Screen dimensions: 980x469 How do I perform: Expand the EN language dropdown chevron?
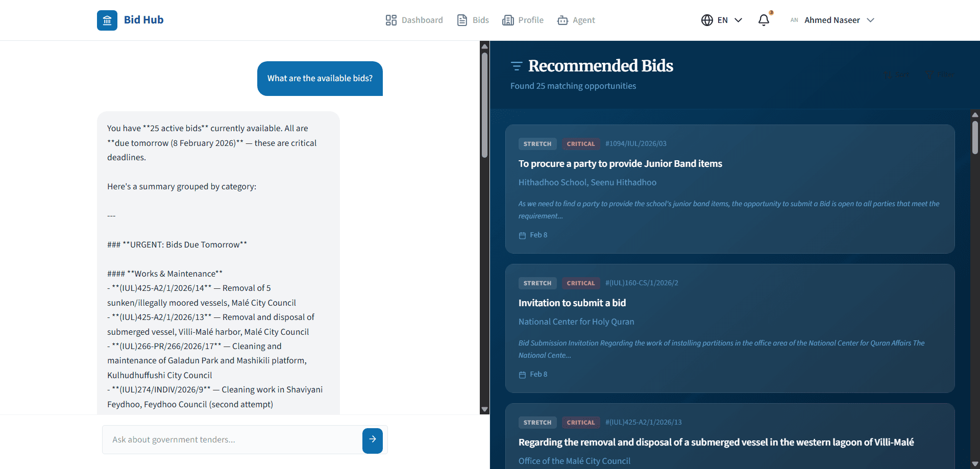(738, 20)
